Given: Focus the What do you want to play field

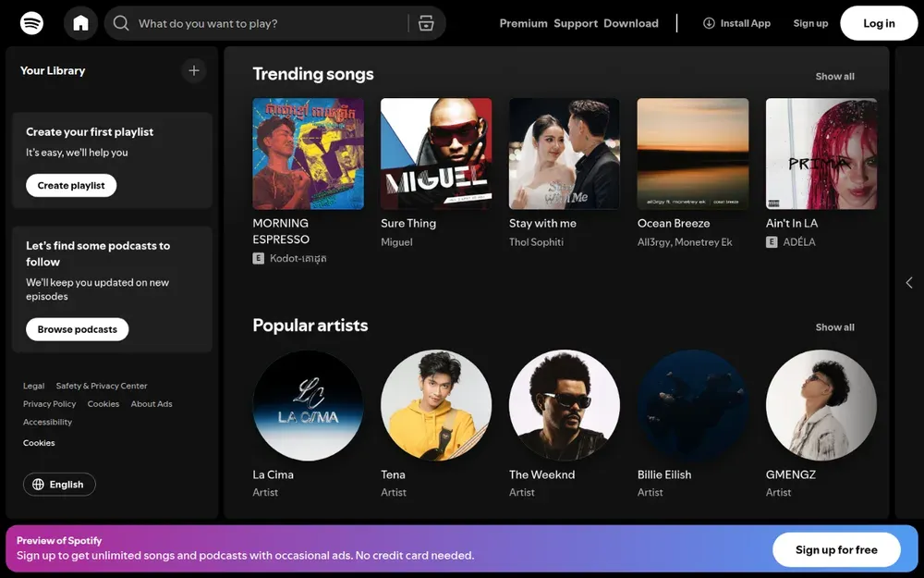Looking at the screenshot, I should 274,24.
